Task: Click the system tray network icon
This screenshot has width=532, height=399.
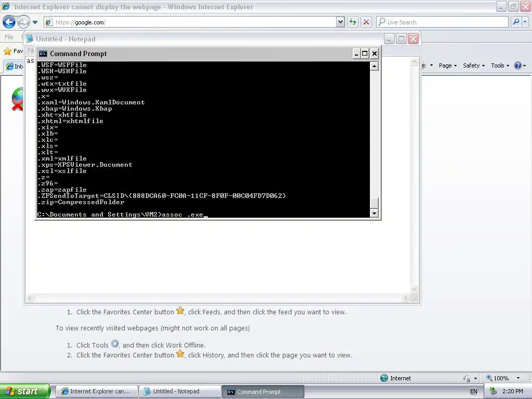Action: [493, 391]
